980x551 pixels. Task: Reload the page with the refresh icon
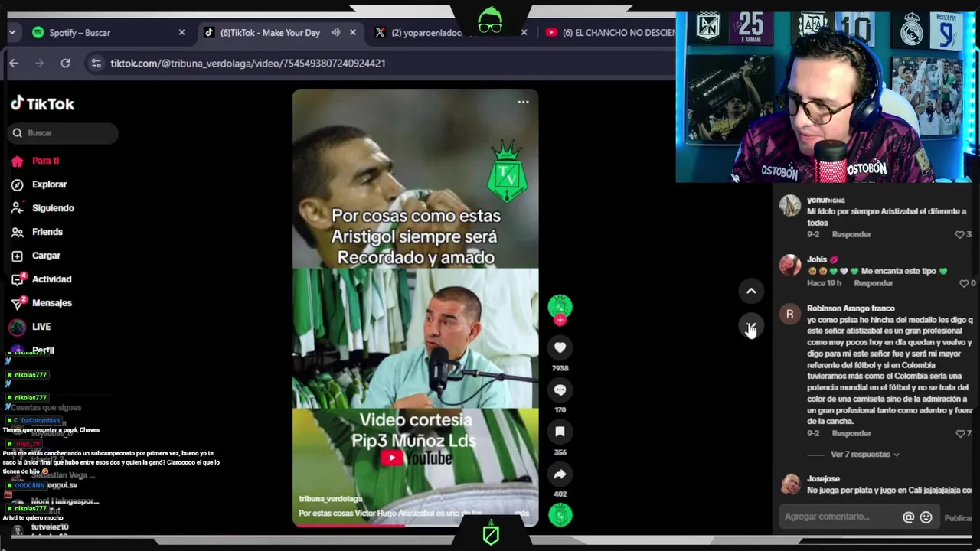[x=65, y=64]
